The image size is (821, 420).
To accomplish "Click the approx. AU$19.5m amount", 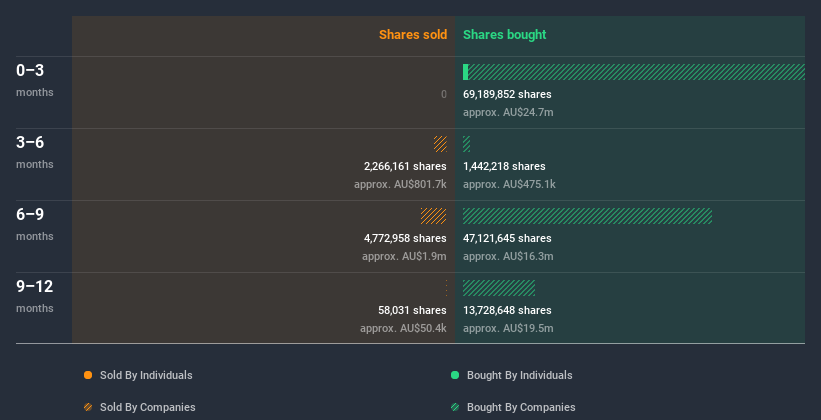I will point(508,328).
